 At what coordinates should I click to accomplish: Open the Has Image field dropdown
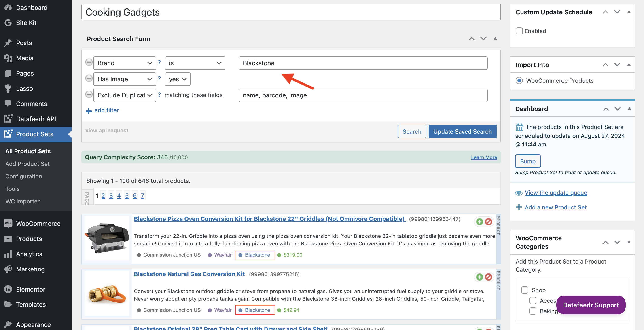tap(125, 79)
